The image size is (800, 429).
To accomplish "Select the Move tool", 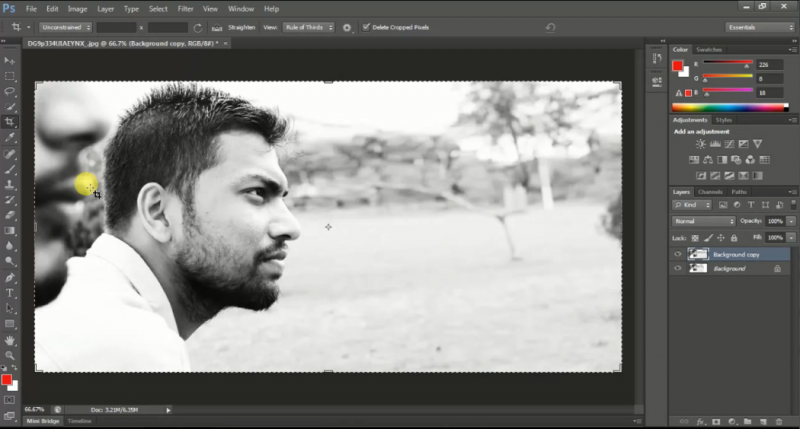I will pos(10,61).
